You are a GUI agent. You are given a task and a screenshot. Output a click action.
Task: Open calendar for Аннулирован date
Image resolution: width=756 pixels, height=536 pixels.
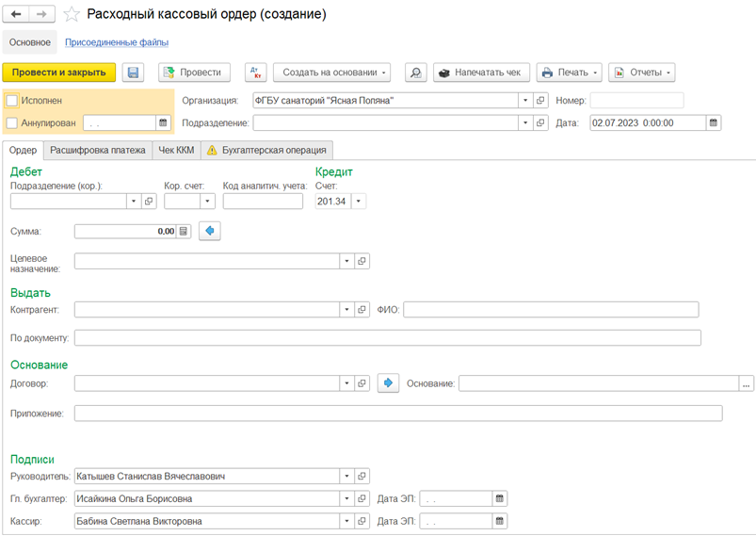(163, 123)
